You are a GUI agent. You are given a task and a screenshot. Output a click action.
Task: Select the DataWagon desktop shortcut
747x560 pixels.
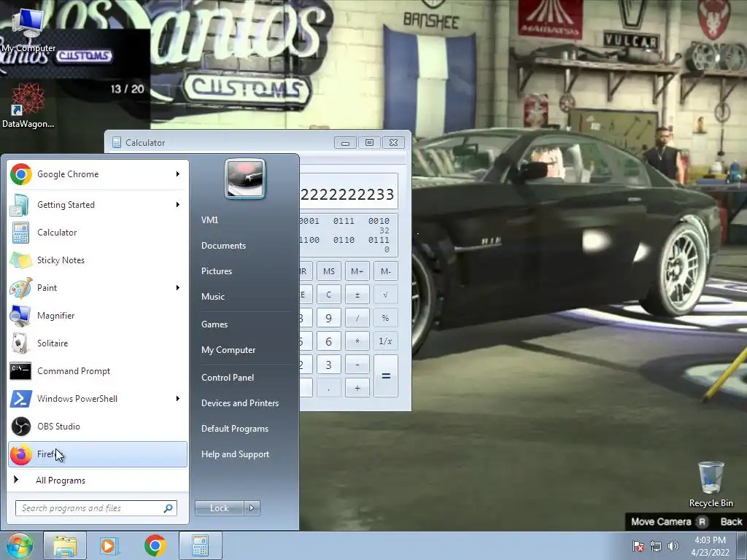[x=28, y=106]
